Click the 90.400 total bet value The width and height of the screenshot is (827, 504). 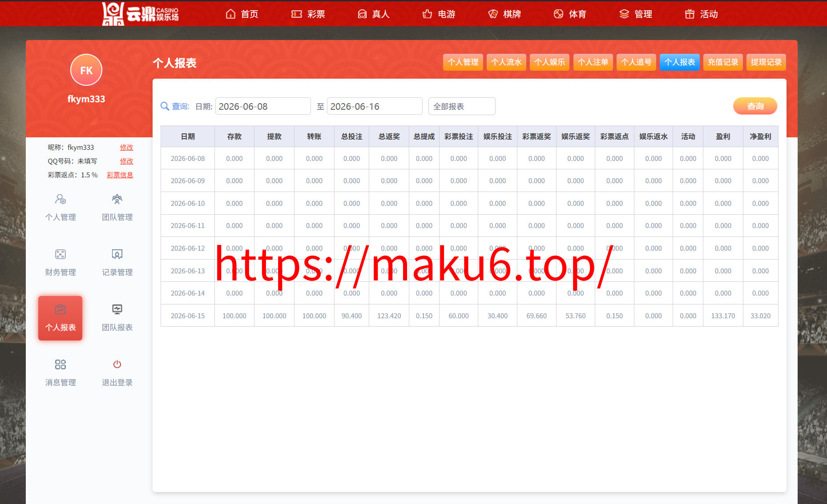click(x=351, y=316)
